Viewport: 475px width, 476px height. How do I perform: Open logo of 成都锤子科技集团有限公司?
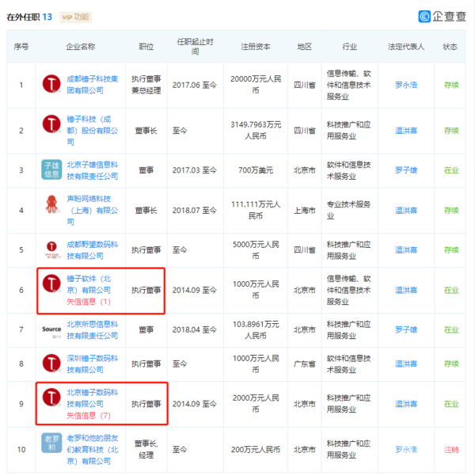point(51,84)
